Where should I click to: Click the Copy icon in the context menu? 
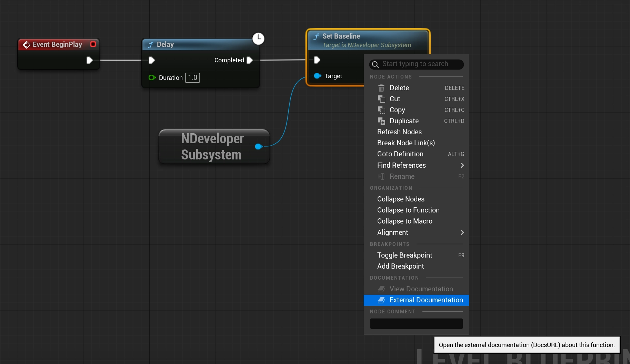(x=382, y=110)
